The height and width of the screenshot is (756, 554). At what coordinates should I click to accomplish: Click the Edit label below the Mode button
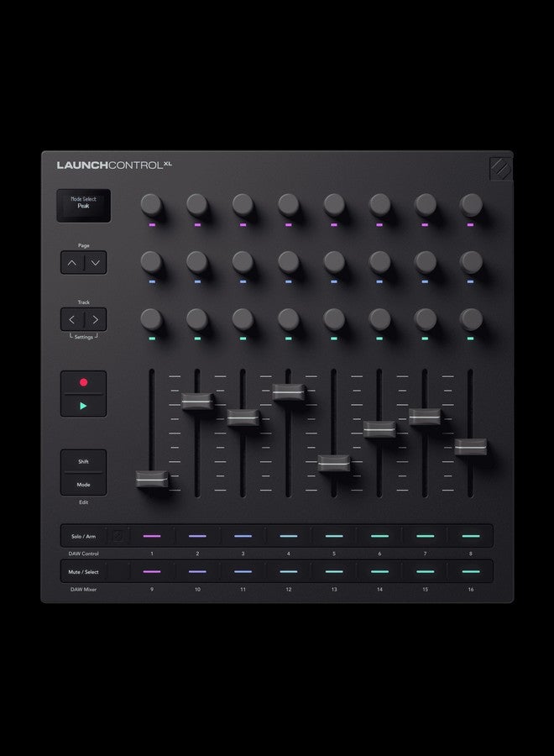(83, 502)
